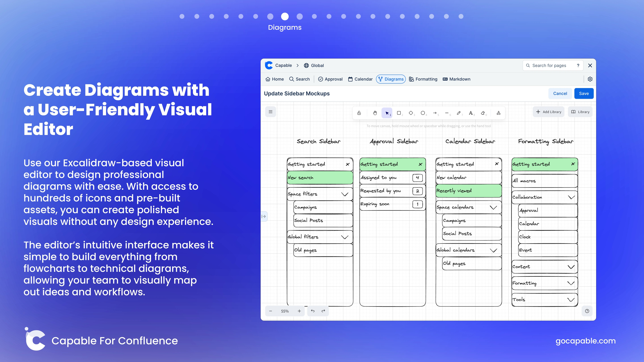Select the Global calendars chevron
The width and height of the screenshot is (644, 362).
493,250
